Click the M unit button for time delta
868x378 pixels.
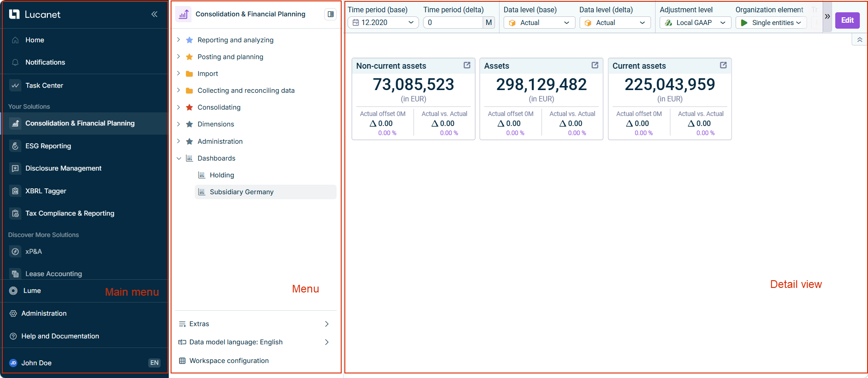click(x=489, y=22)
